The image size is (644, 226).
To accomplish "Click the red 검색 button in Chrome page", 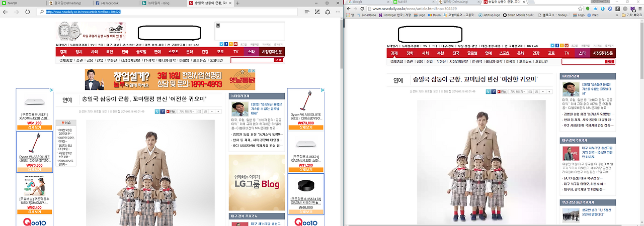I will click(610, 61).
